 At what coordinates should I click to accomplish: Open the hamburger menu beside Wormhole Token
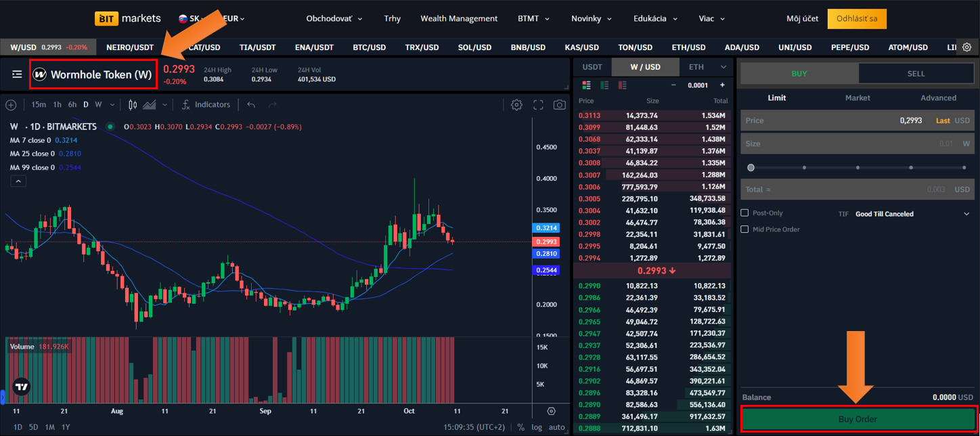(17, 74)
